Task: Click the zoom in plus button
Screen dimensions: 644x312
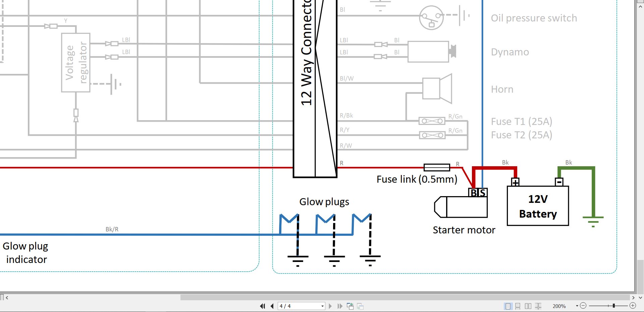Action: point(633,306)
